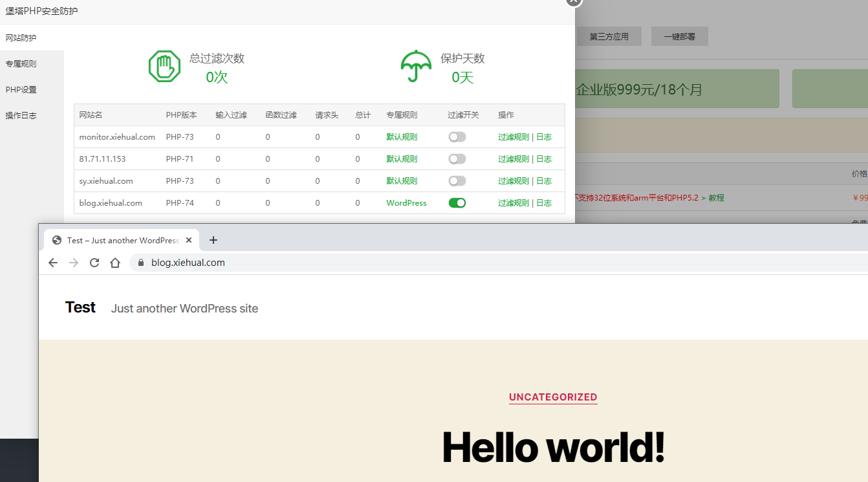This screenshot has width=868, height=482.
Task: Click 总过滤次数 label
Action: pos(217,58)
